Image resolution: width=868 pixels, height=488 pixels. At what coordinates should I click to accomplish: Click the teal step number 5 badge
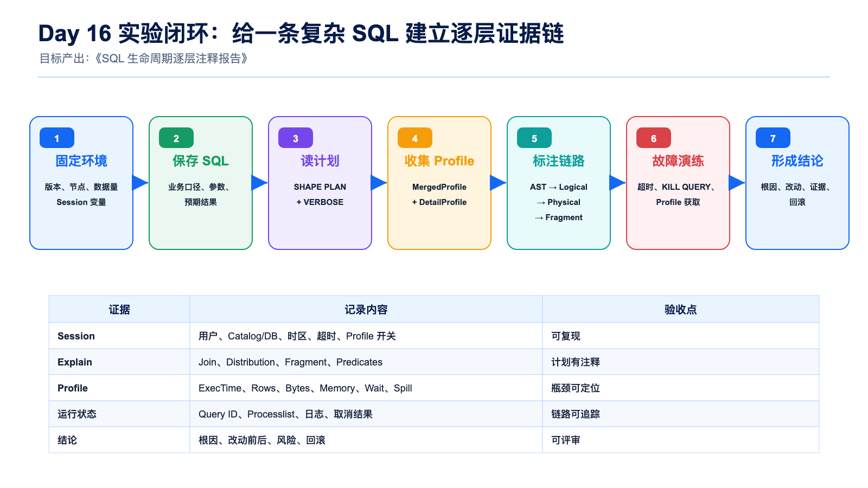pyautogui.click(x=534, y=138)
